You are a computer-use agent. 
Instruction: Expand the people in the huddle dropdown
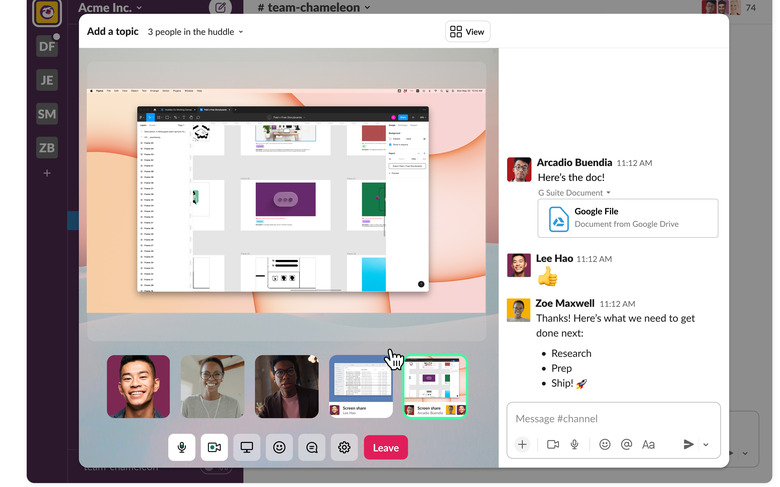(195, 32)
